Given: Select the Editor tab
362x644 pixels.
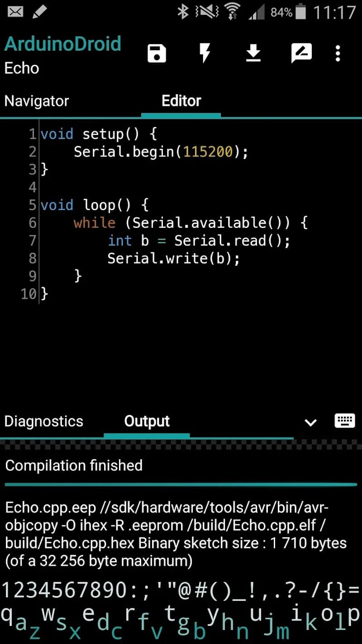Looking at the screenshot, I should pyautogui.click(x=181, y=101).
